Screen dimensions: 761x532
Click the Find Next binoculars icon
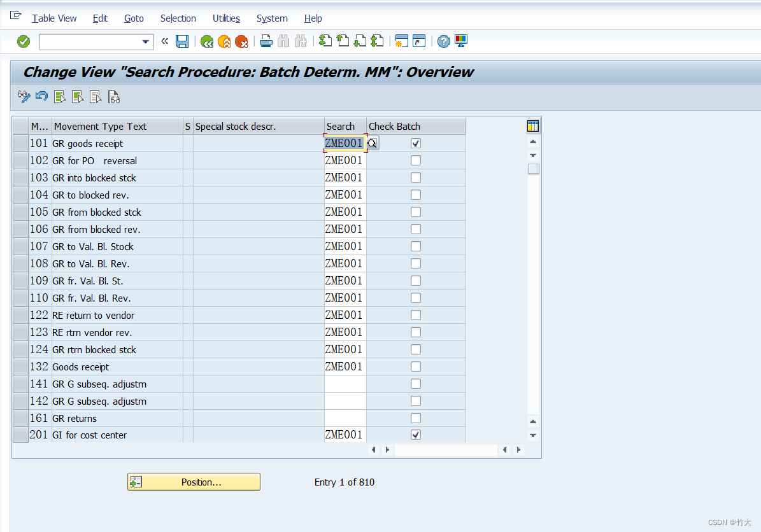[301, 42]
